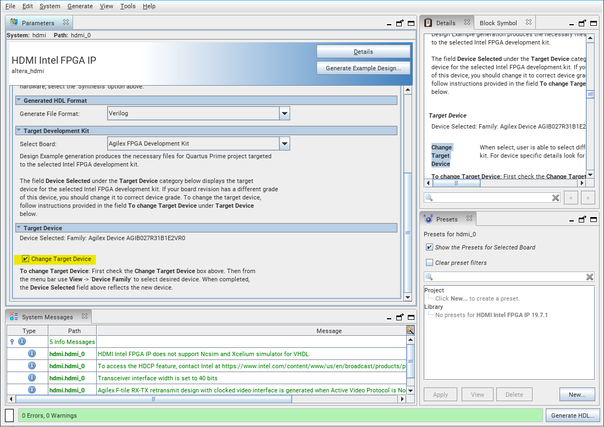604x427 pixels.
Task: Click the Path column header
Action: click(x=74, y=331)
